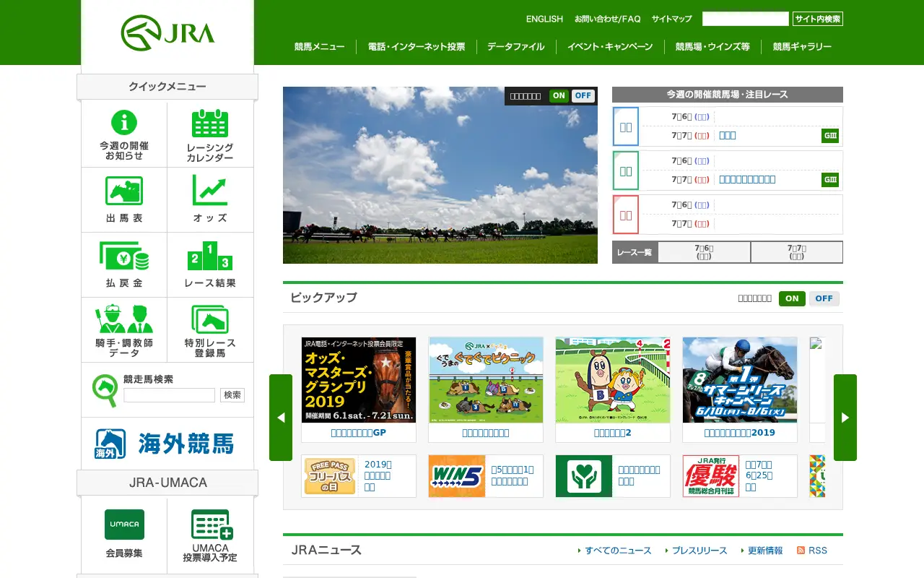Image resolution: width=924 pixels, height=578 pixels.
Task: Open UMACA 投票導入予定 icon
Action: point(210,535)
